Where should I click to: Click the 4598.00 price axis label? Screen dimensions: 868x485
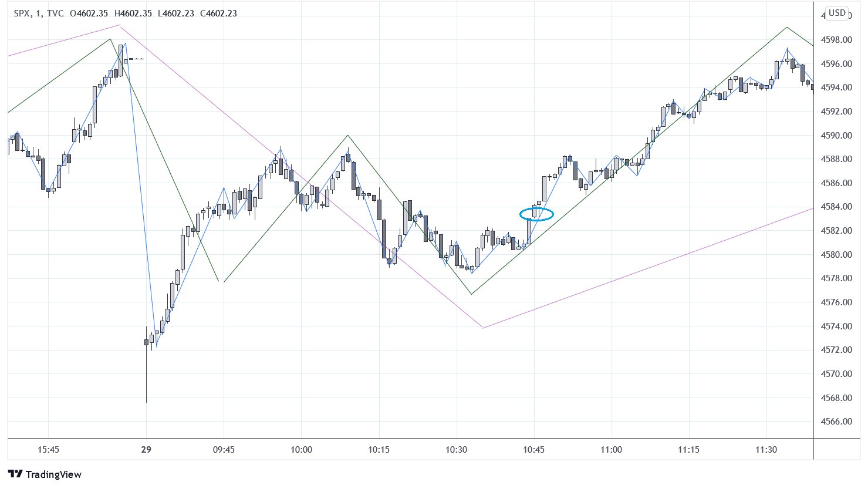837,40
